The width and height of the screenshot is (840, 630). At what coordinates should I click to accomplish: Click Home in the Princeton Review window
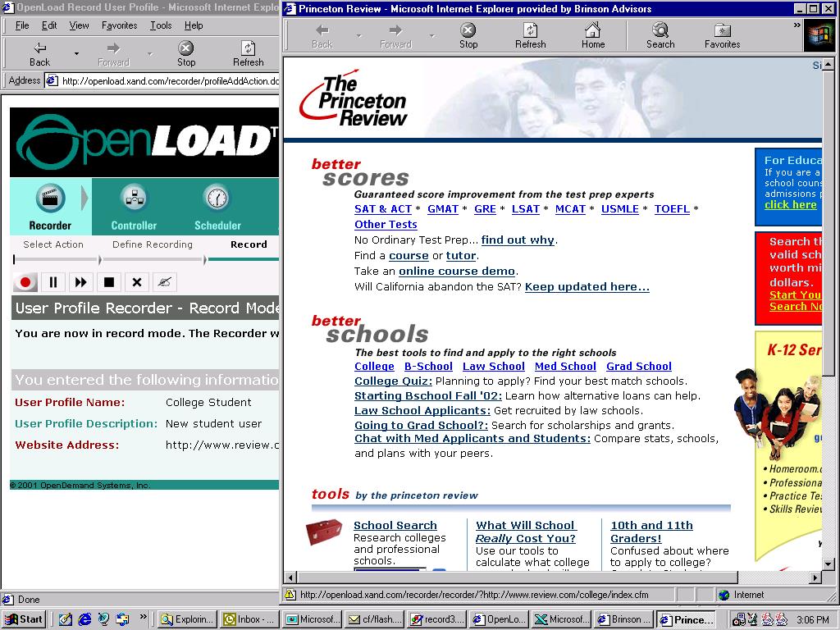(593, 36)
